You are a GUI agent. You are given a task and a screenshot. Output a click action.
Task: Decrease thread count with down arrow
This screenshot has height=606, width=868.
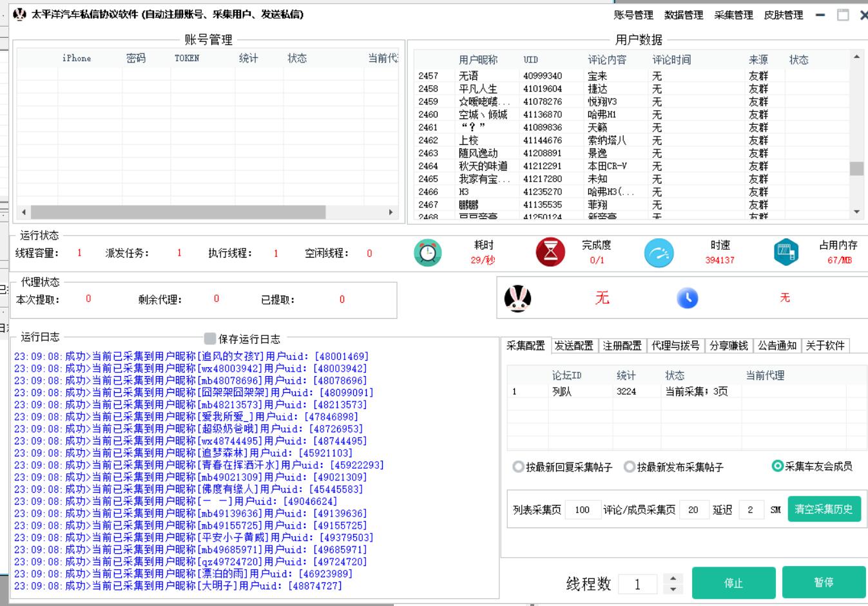[673, 589]
